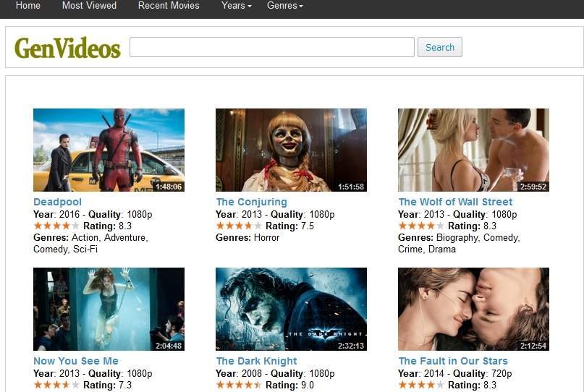Viewport: 584px width, 392px height.
Task: Click the star rating icons under Deadpool
Action: point(56,226)
